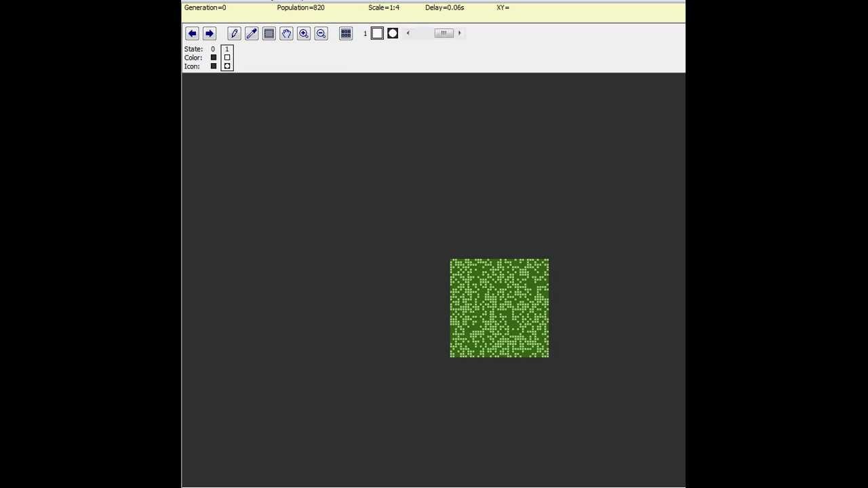Click state 1 circle icon
The image size is (868, 488).
pos(227,66)
